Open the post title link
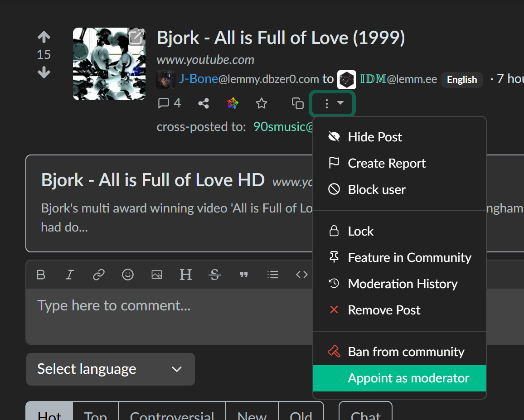Image resolution: width=524 pixels, height=420 pixels. pyautogui.click(x=281, y=38)
